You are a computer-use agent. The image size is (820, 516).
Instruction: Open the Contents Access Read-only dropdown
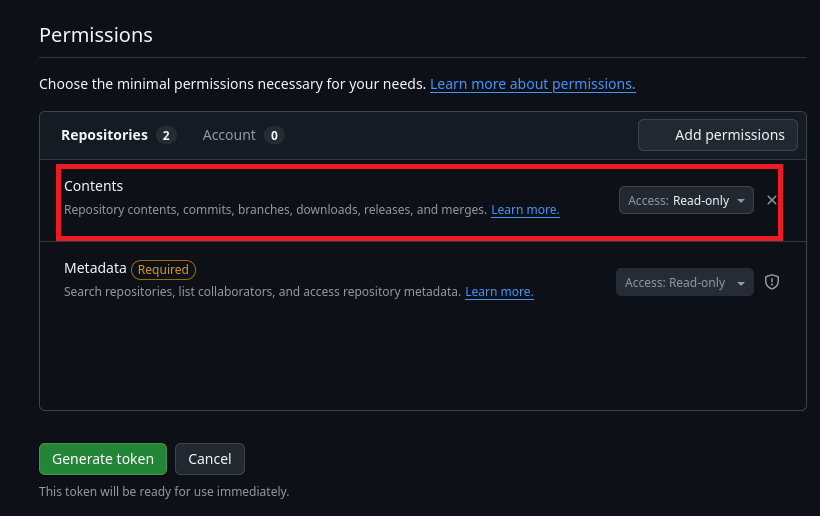686,201
